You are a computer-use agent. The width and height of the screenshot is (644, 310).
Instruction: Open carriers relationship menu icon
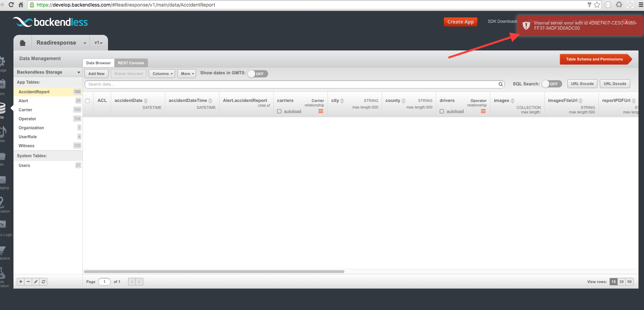pyautogui.click(x=321, y=111)
